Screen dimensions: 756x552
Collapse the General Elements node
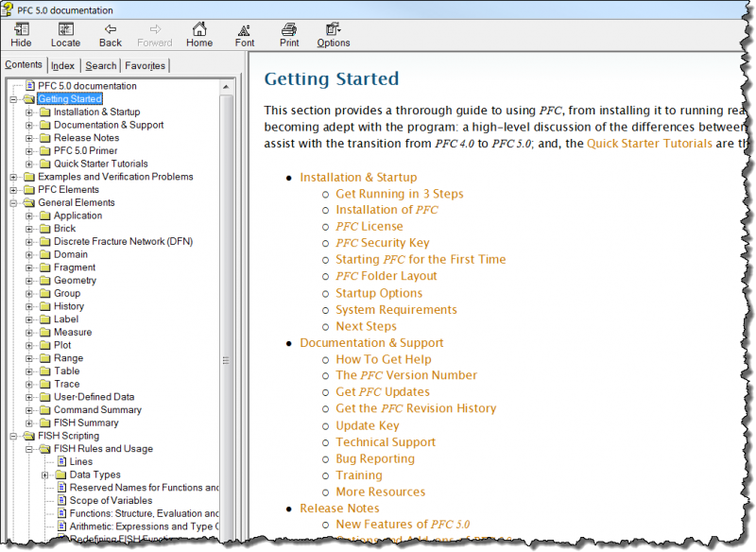point(13,203)
